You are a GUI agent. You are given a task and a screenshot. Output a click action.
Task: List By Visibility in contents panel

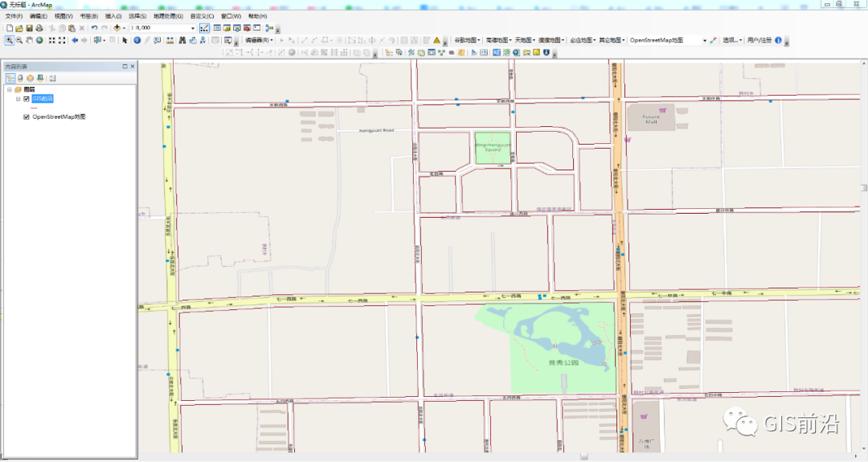click(x=31, y=78)
